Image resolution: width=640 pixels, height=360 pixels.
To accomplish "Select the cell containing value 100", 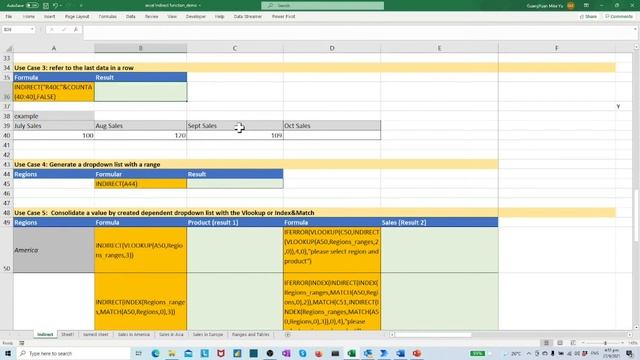I will [x=54, y=136].
